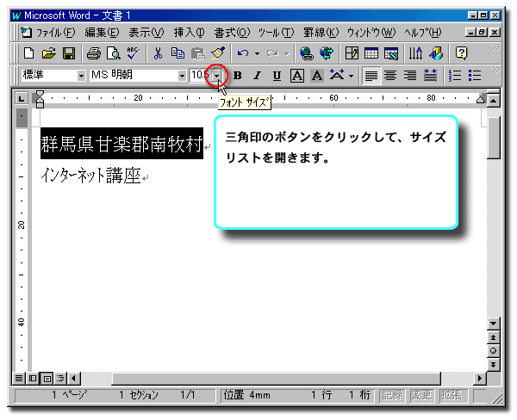
Task: Open the ファイル(F) menu
Action: (56, 33)
